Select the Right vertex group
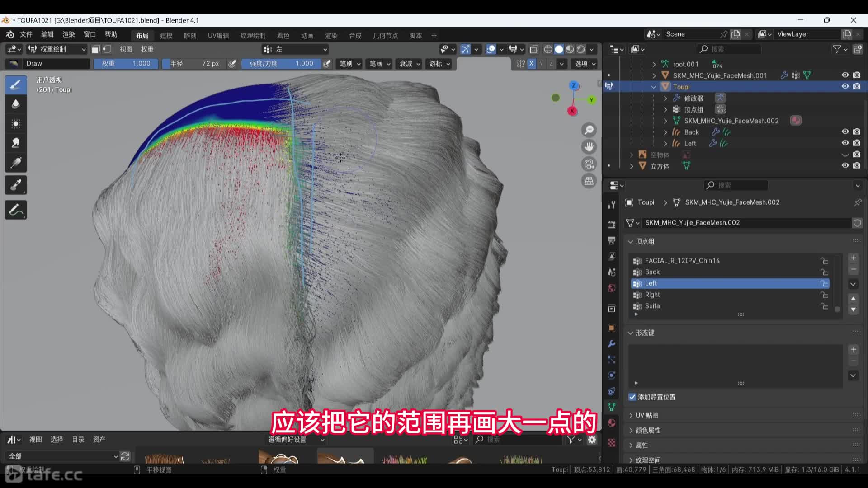868x488 pixels. [652, 295]
